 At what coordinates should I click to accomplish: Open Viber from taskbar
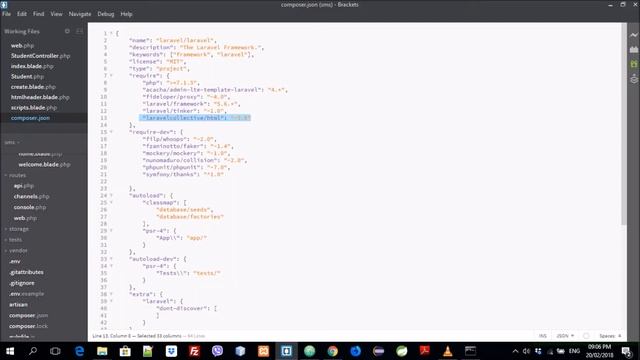218,351
